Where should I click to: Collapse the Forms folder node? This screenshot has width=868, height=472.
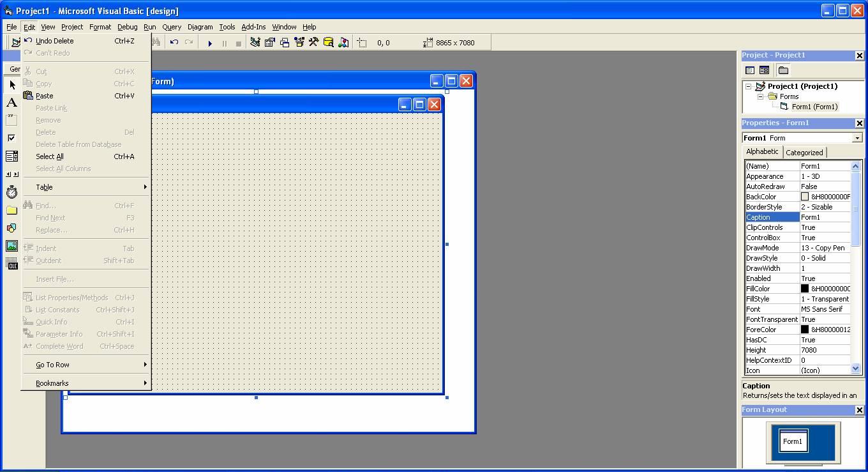tap(760, 96)
